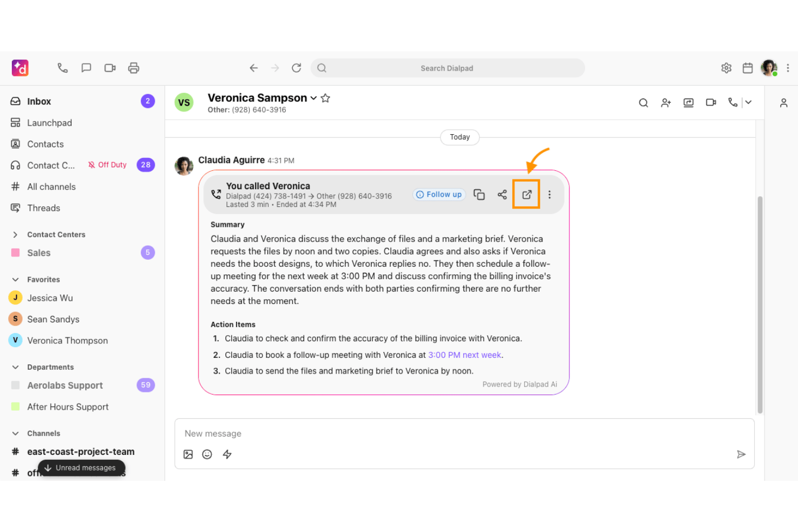The image size is (798, 532).
Task: Star Veronica Sampson as a favorite
Action: point(325,98)
